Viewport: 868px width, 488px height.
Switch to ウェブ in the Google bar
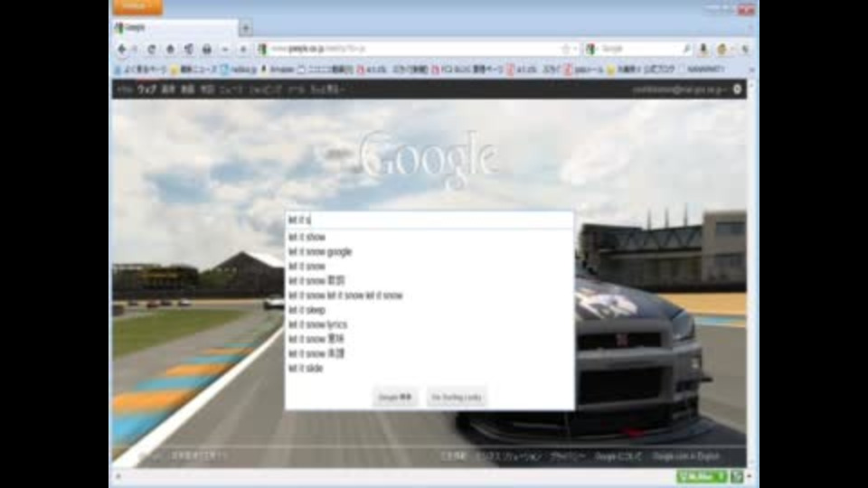pyautogui.click(x=146, y=89)
